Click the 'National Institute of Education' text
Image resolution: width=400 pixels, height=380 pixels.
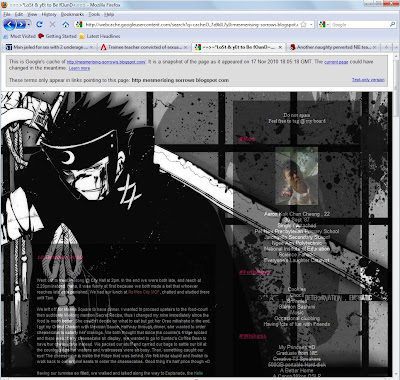pyautogui.click(x=297, y=249)
